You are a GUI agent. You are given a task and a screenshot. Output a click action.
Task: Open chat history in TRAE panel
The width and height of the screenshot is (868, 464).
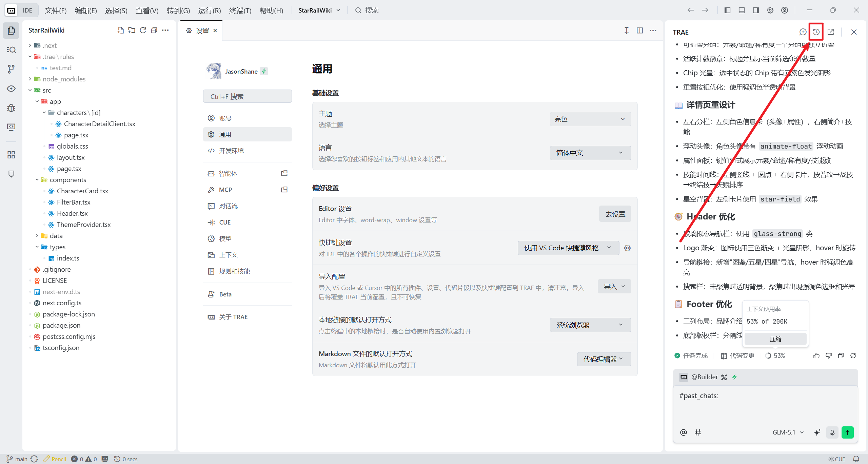(816, 32)
